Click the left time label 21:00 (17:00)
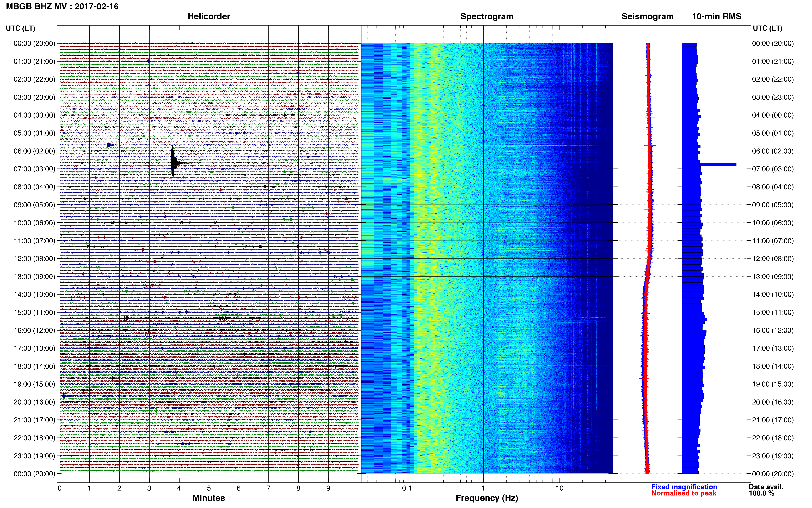The width and height of the screenshot is (812, 508). tap(34, 420)
